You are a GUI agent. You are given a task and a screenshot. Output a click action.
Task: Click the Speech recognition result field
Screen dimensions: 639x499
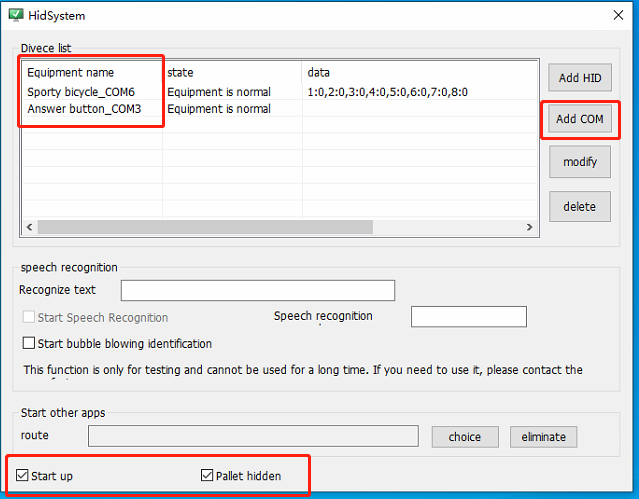click(468, 317)
